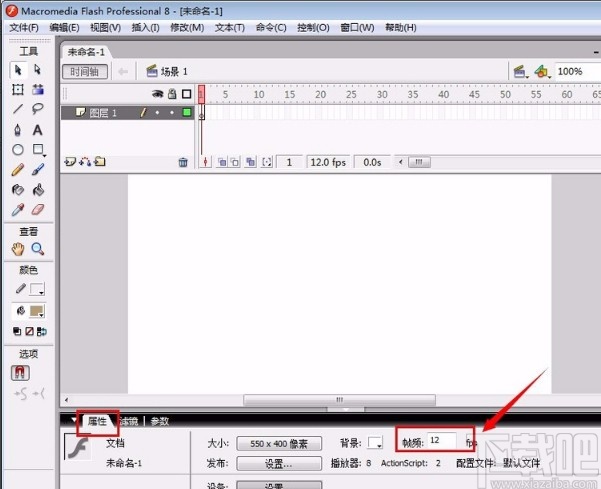Select the 未命名-1 document tab
The width and height of the screenshot is (601, 489).
pyautogui.click(x=86, y=52)
